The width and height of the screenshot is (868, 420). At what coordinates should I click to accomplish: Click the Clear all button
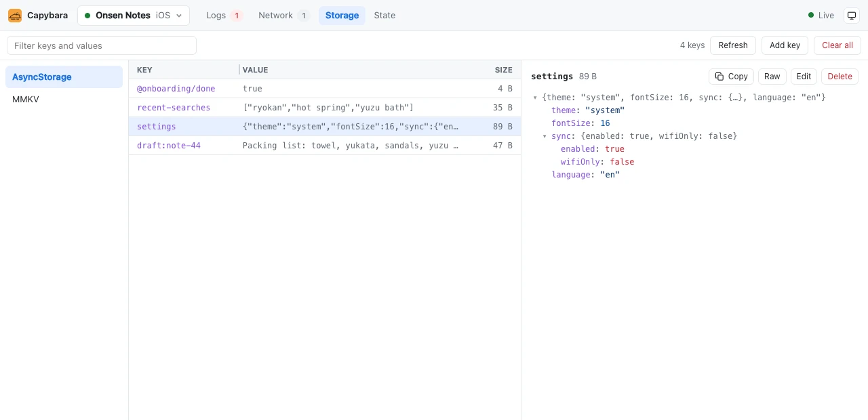pyautogui.click(x=837, y=45)
